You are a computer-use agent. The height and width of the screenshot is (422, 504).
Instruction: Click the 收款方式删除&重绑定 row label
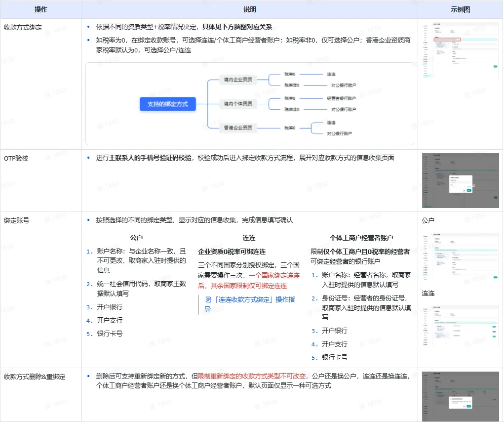point(35,377)
